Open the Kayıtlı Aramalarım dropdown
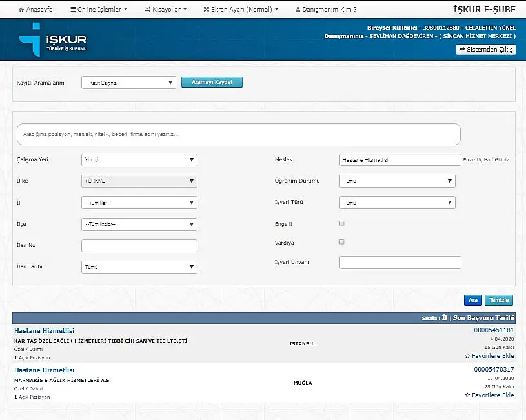 pos(128,83)
